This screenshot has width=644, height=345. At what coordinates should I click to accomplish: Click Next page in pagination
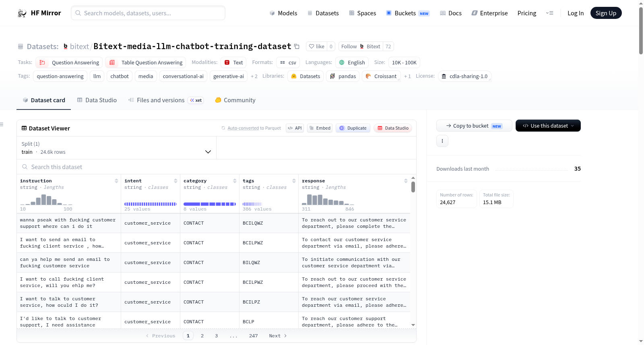click(x=278, y=336)
